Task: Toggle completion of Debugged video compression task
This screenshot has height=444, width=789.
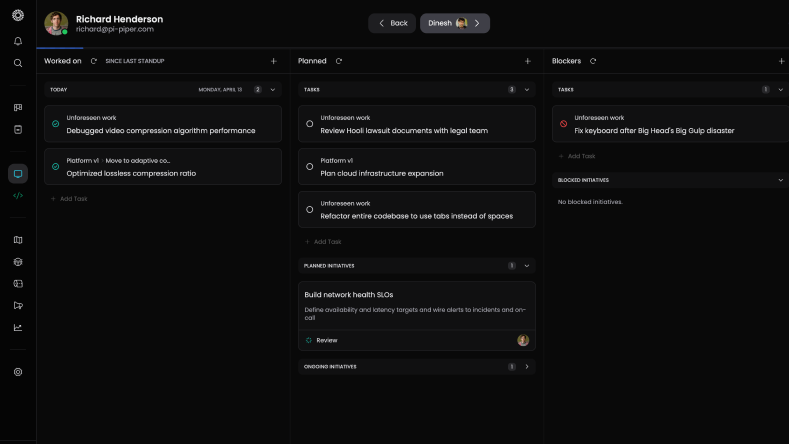Action: click(56, 124)
